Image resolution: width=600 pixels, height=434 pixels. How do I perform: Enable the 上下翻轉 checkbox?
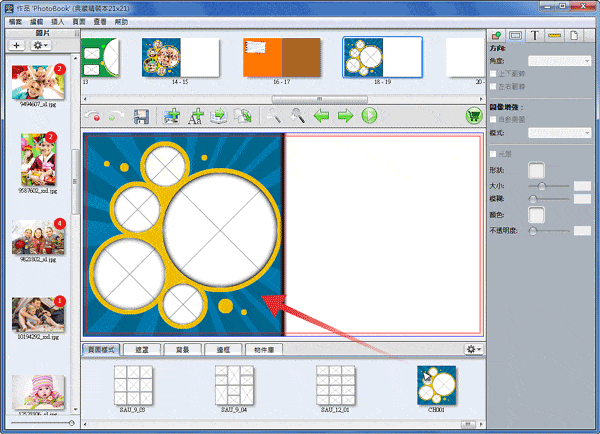click(x=495, y=74)
